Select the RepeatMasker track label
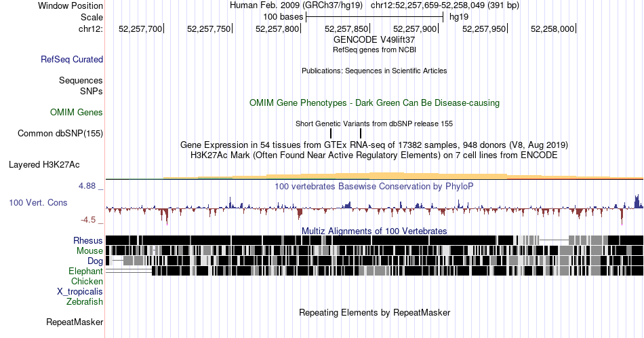Image resolution: width=644 pixels, height=338 pixels. 75,322
